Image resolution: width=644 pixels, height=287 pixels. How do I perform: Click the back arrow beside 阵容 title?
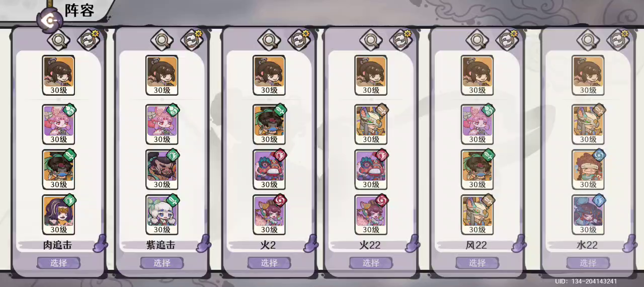coord(50,21)
